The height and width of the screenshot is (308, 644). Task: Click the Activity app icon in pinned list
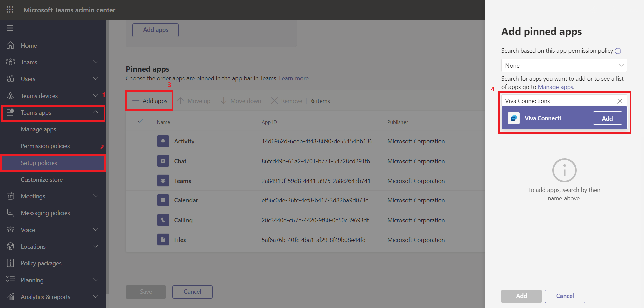(x=163, y=141)
